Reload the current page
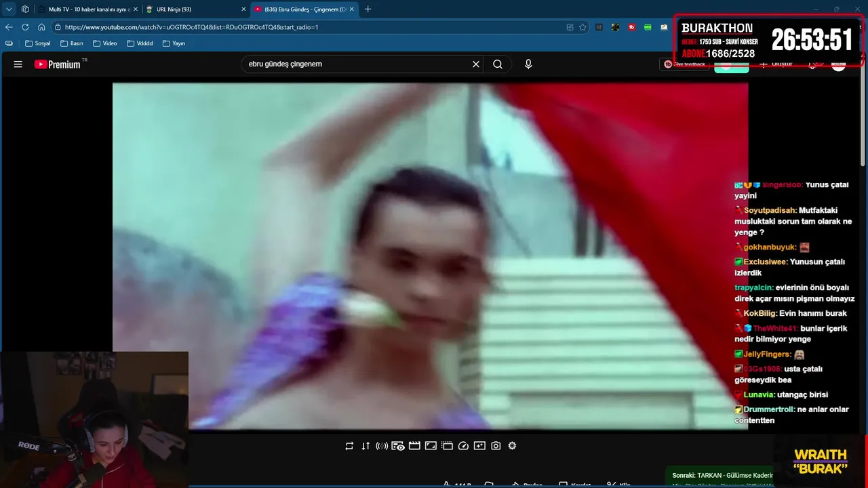This screenshot has width=868, height=488. [25, 27]
